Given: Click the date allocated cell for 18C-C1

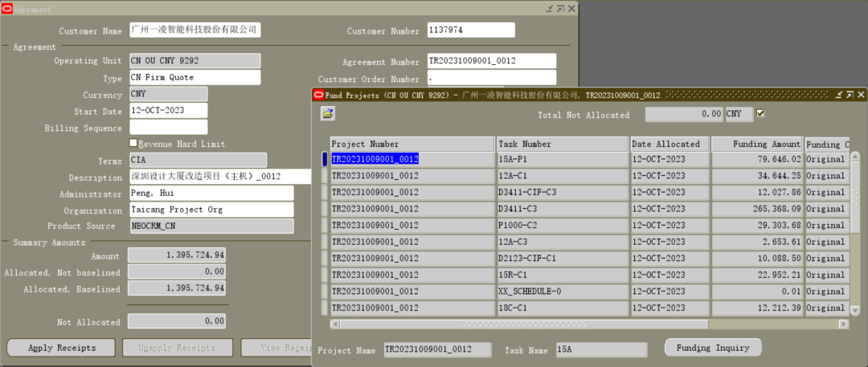Looking at the screenshot, I should 669,308.
